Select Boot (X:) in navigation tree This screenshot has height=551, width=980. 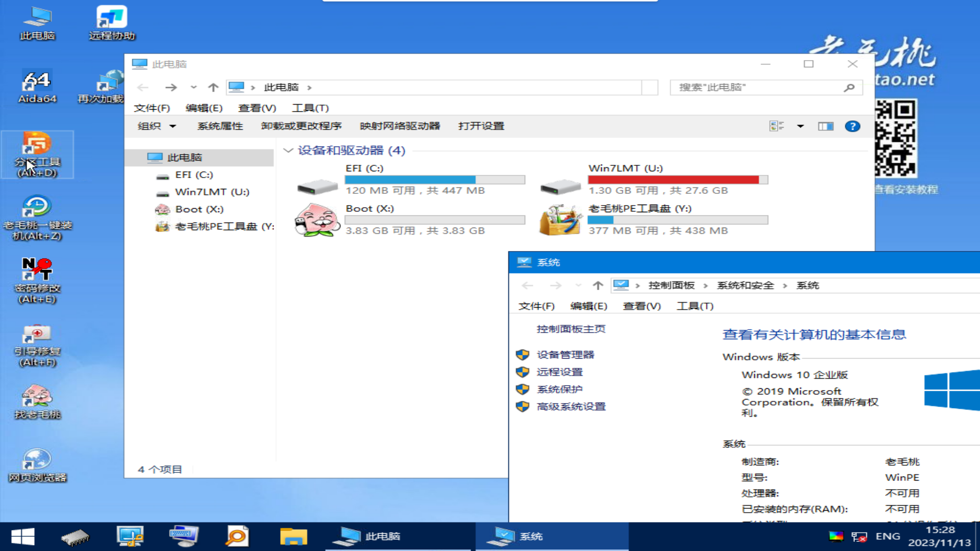(x=199, y=209)
